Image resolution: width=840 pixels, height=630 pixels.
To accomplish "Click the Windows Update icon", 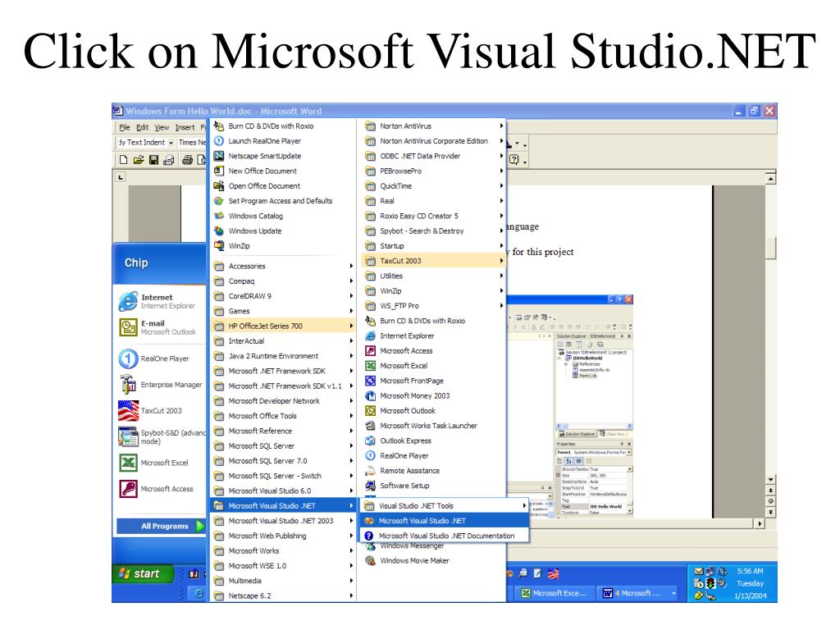I will click(x=218, y=231).
